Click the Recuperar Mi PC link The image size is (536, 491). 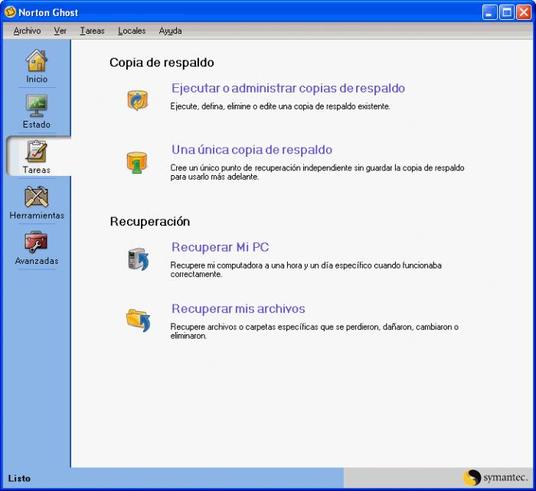tap(220, 247)
